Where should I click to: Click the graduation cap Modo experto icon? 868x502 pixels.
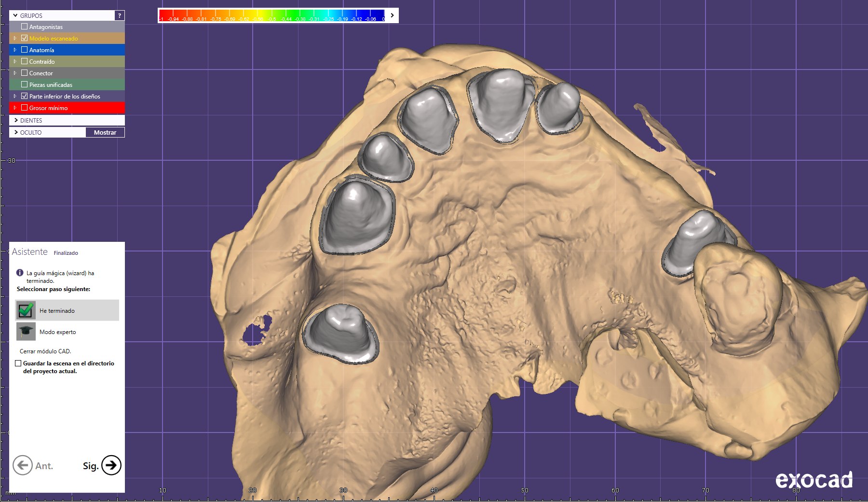pyautogui.click(x=26, y=332)
